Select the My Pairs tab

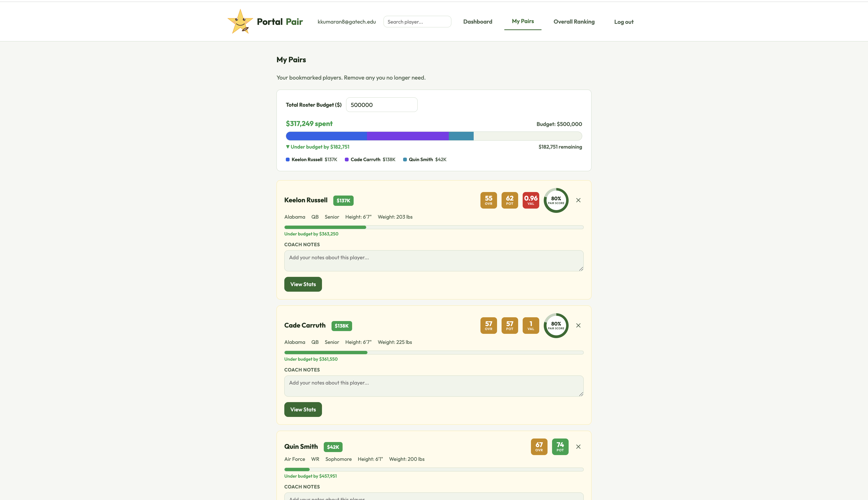point(523,21)
